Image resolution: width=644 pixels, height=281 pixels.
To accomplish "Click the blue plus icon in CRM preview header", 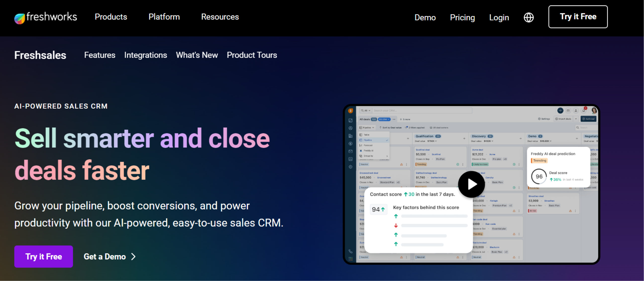I will [560, 110].
